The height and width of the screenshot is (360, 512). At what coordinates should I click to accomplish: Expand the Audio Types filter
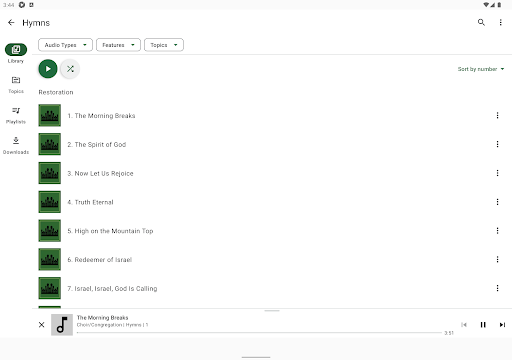point(65,45)
